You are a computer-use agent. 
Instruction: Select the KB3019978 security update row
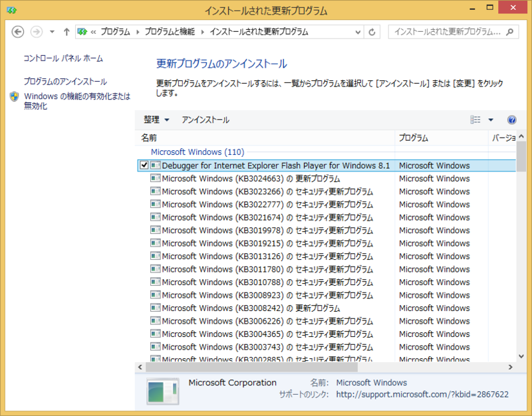point(326,230)
